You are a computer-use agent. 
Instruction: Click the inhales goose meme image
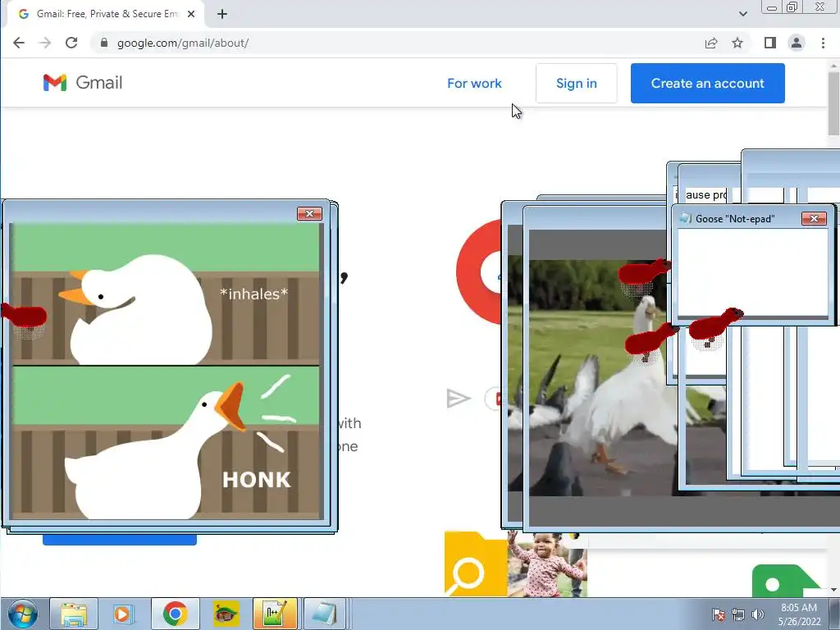tap(166, 294)
